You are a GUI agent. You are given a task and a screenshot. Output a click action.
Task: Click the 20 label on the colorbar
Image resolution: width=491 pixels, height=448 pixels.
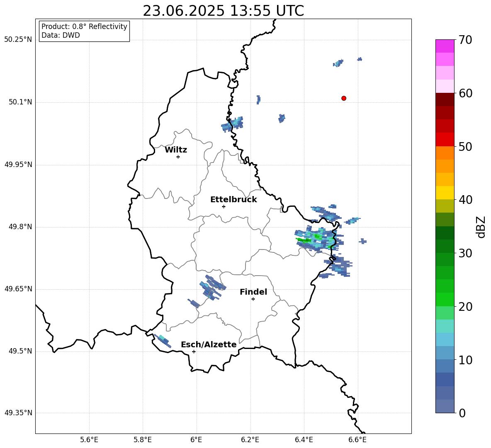(465, 307)
